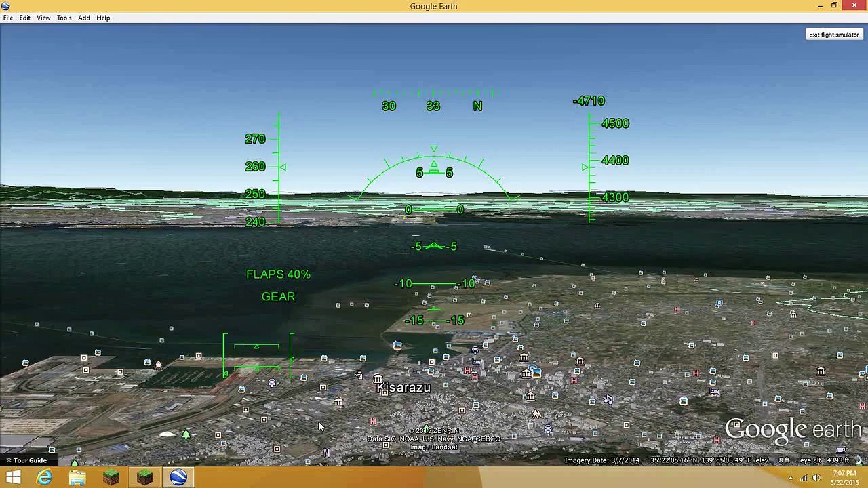
Task: Click the non-highlighted Minecraft taskbar icon
Action: (x=111, y=478)
